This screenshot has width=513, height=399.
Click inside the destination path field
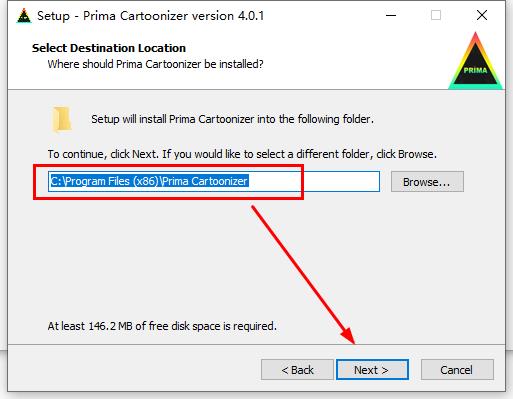[214, 182]
